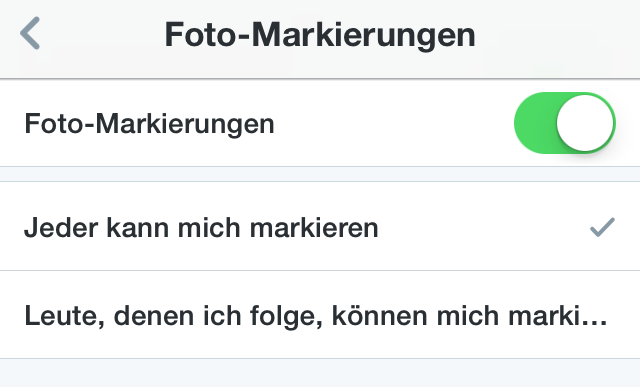Click the word 'Jeder' in the second row
The height and width of the screenshot is (387, 640).
tap(61, 227)
